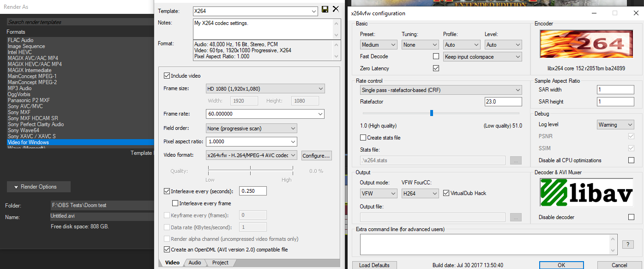Expand the Render Options section

pyautogui.click(x=39, y=187)
